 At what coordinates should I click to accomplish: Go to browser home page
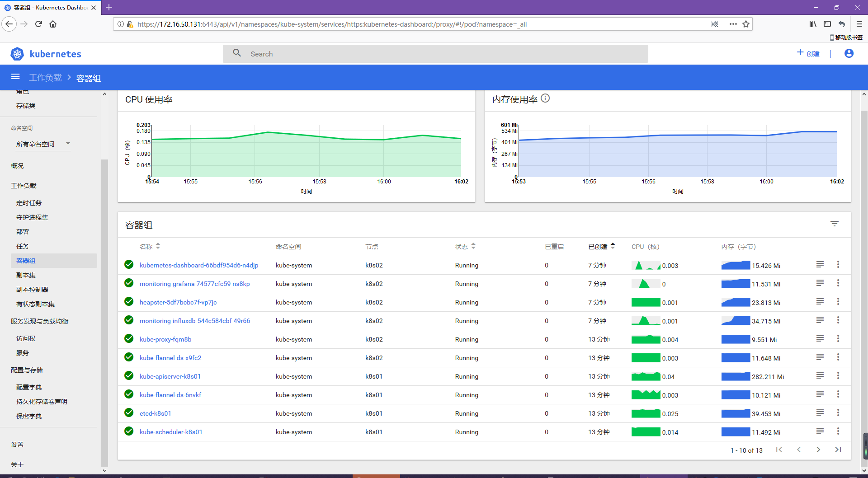click(x=53, y=24)
